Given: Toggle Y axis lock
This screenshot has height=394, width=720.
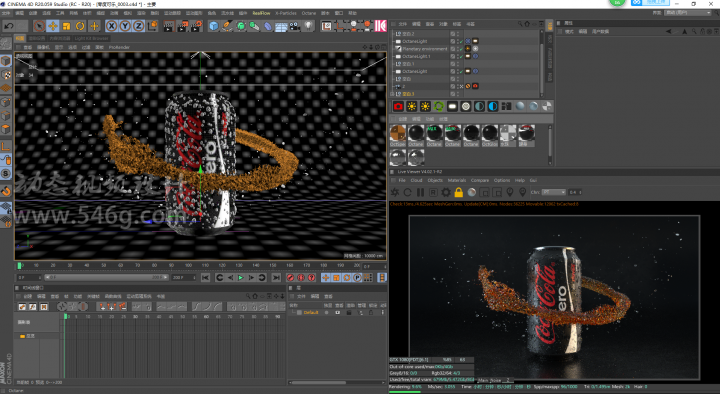Looking at the screenshot, I should point(125,26).
